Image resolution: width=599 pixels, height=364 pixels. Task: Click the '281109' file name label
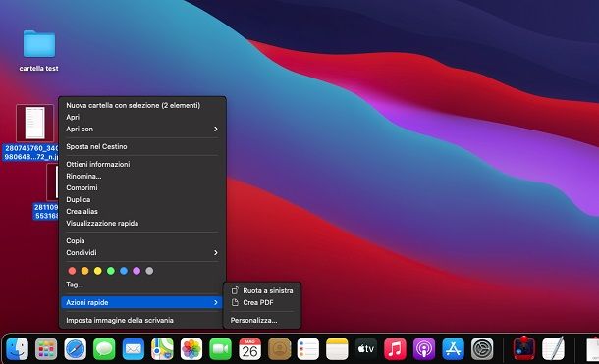coord(46,212)
